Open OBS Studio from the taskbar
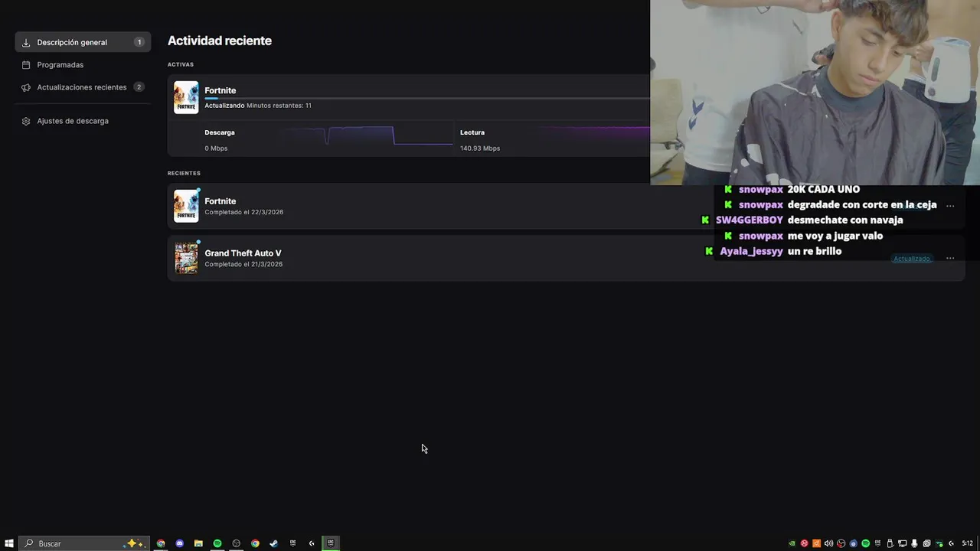 click(236, 543)
